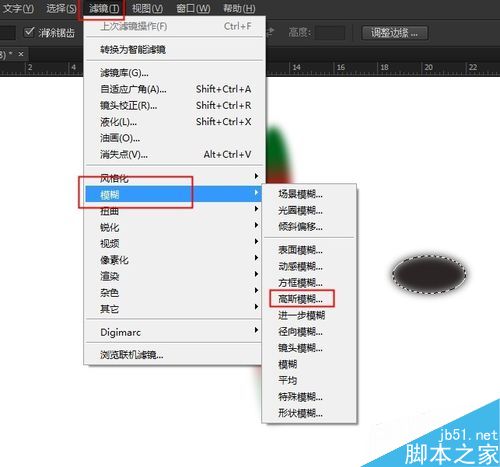Screen dimensions: 500x467
Task: Select 高斯模糊... blur
Action: pyautogui.click(x=309, y=299)
